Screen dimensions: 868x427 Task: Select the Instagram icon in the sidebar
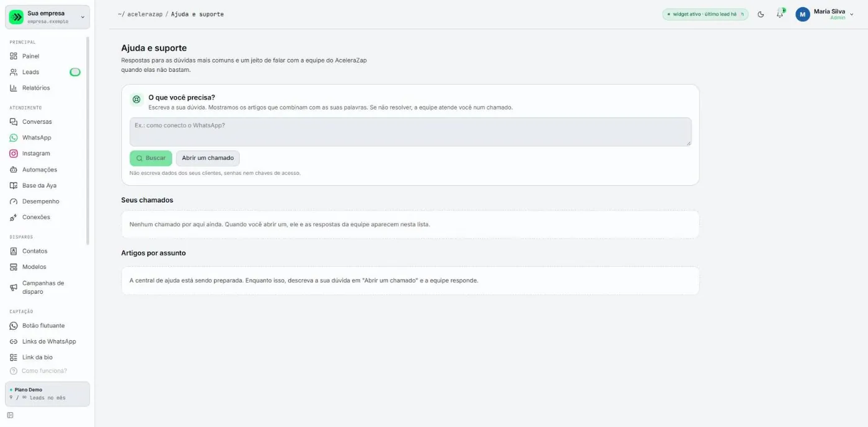(14, 154)
